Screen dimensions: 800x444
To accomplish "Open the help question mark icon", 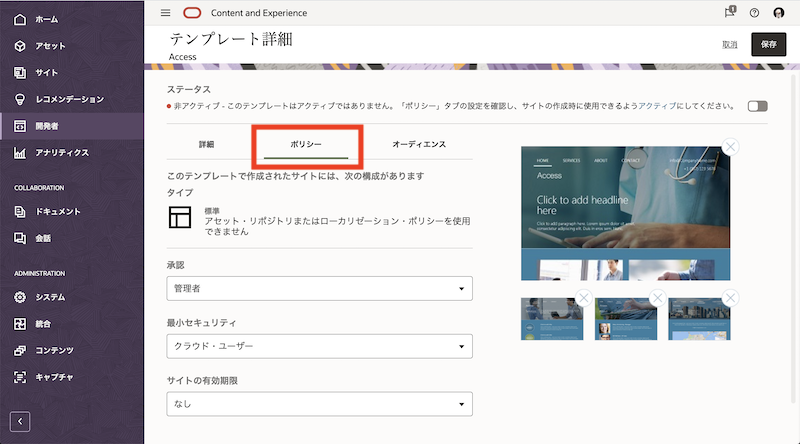I will (x=754, y=13).
